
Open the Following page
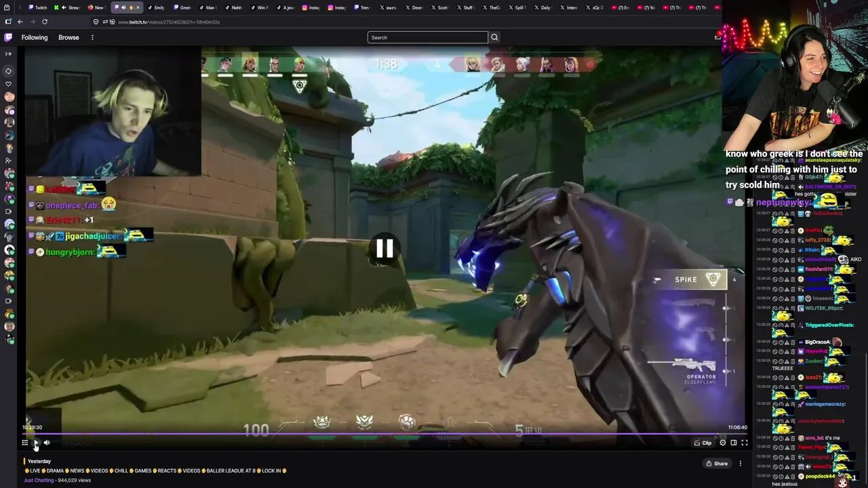(35, 37)
